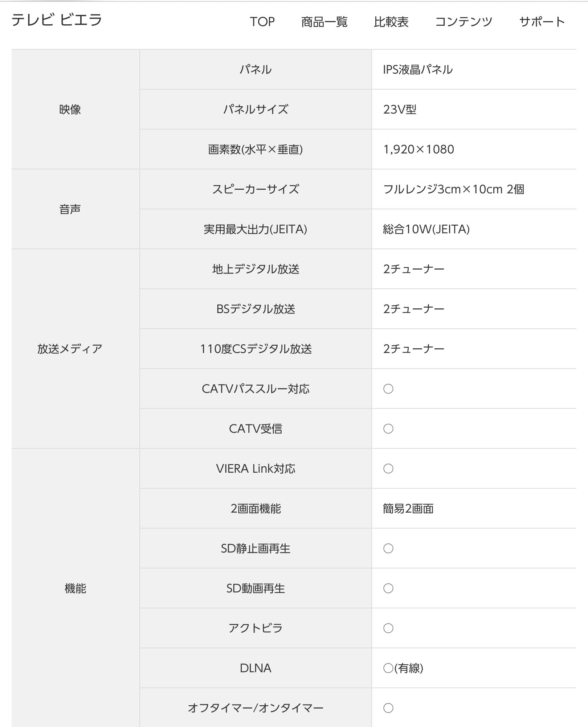The image size is (588, 727).
Task: Select the 映像 category cell
Action: point(70,109)
